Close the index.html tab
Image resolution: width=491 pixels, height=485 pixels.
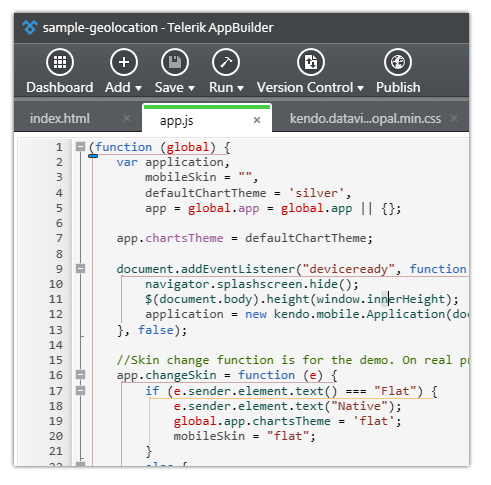click(127, 118)
